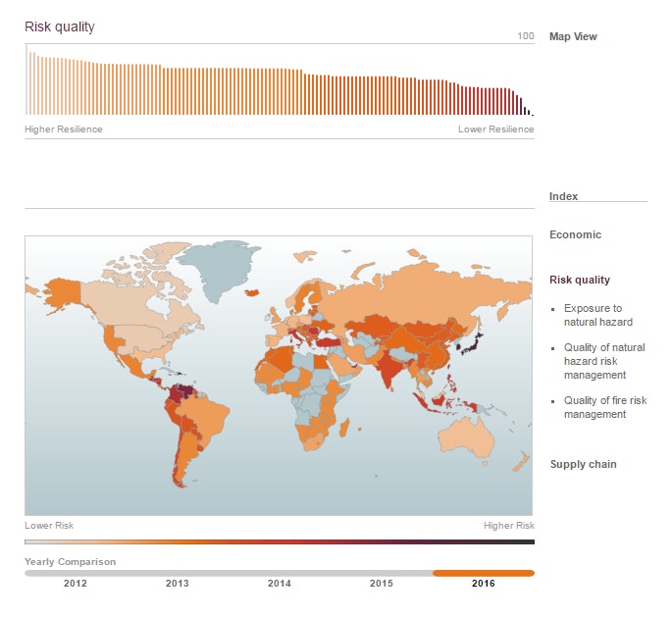
Task: Select the Index section in sidebar
Action: [x=563, y=197]
